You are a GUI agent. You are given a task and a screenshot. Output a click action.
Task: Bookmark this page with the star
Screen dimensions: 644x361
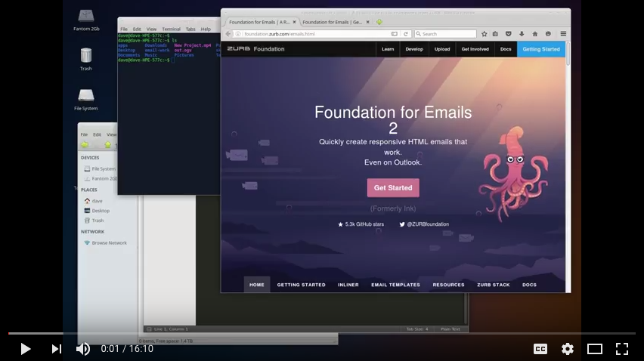tap(485, 34)
